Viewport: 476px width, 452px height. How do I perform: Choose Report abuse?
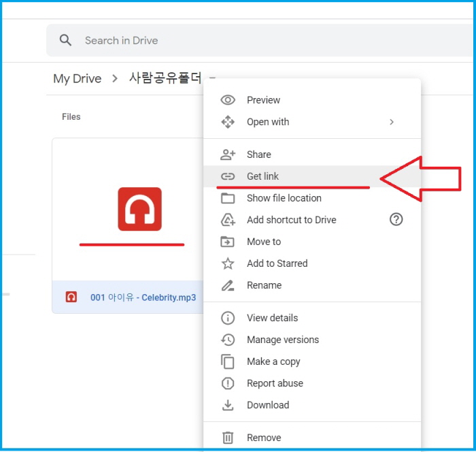coord(275,383)
